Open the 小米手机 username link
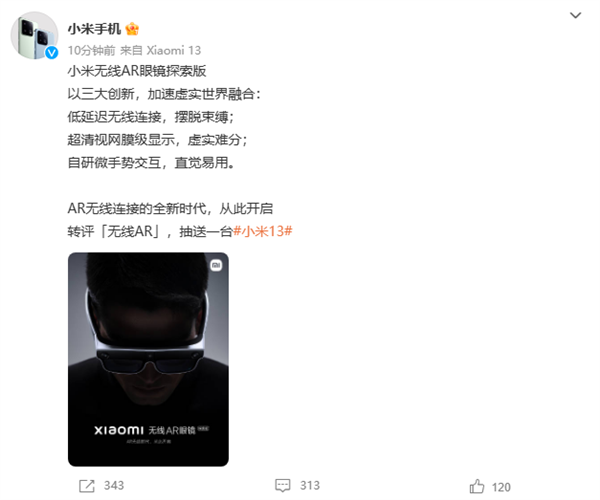 click(94, 29)
